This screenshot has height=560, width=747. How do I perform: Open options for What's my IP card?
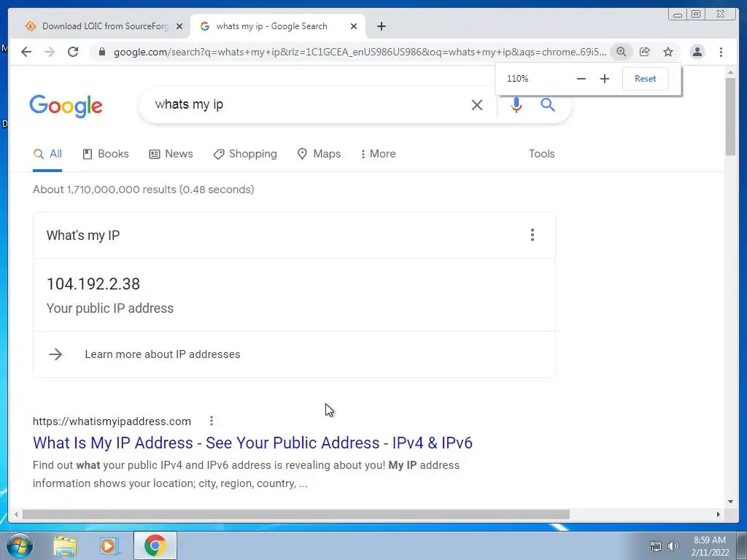532,235
